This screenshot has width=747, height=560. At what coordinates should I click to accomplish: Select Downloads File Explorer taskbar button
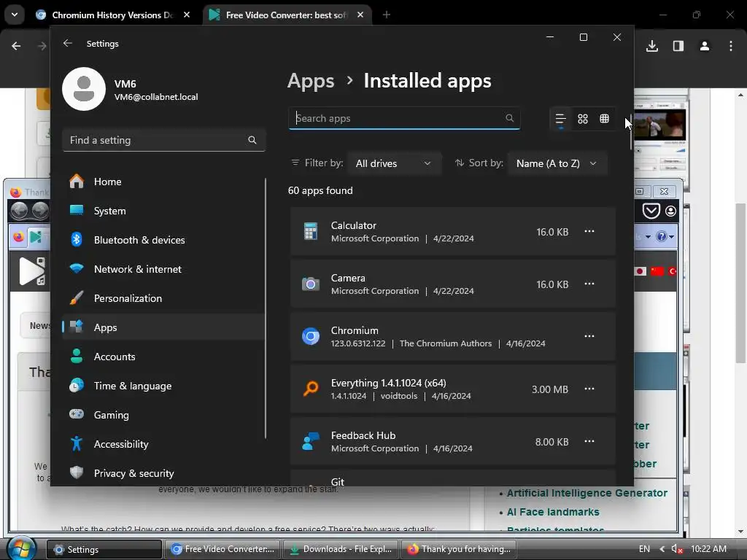point(341,549)
